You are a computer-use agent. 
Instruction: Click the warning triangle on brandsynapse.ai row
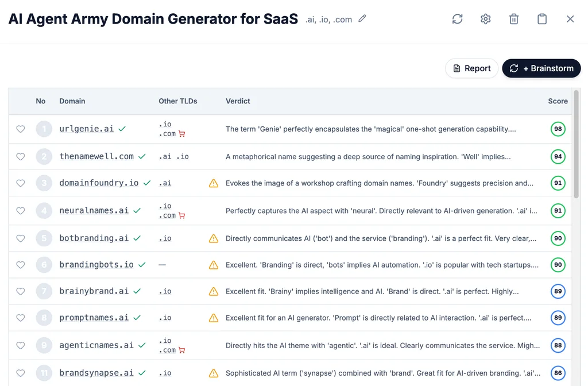click(x=213, y=372)
